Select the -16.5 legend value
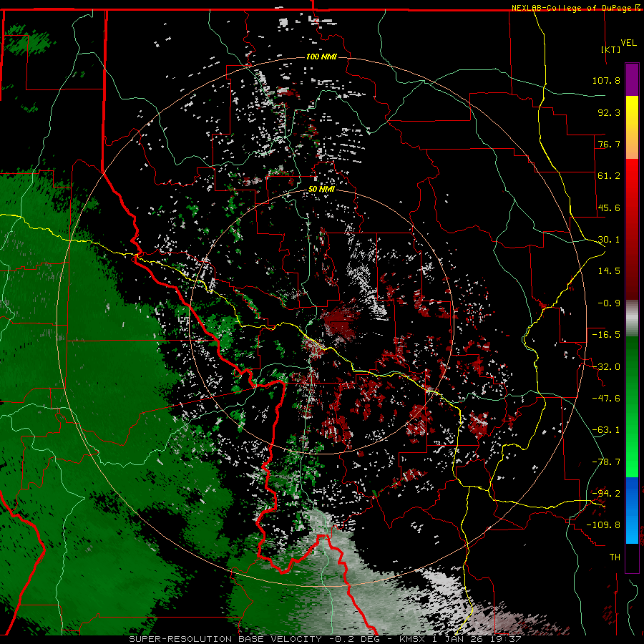Viewport: 644px width, 644px height. (x=606, y=335)
